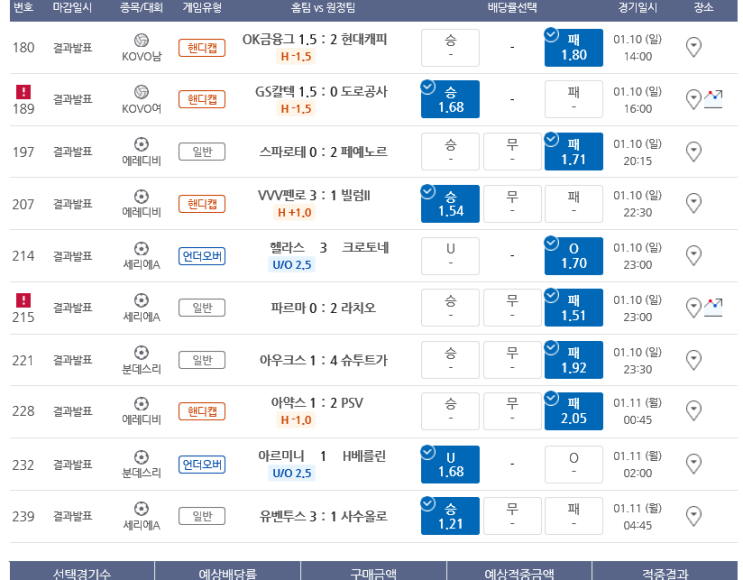This screenshot has width=743, height=580.
Task: Click 경기일시 column header
Action: pos(638,7)
